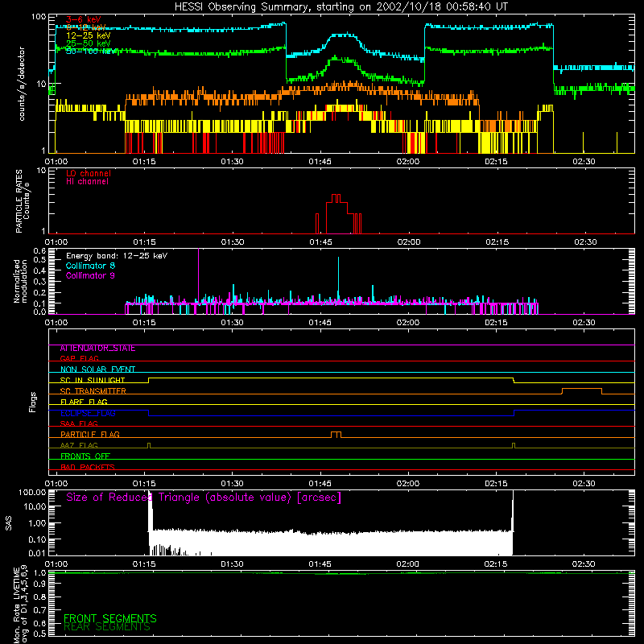Click the raised pulse on the SC_TRANSMITTER line

(581, 391)
